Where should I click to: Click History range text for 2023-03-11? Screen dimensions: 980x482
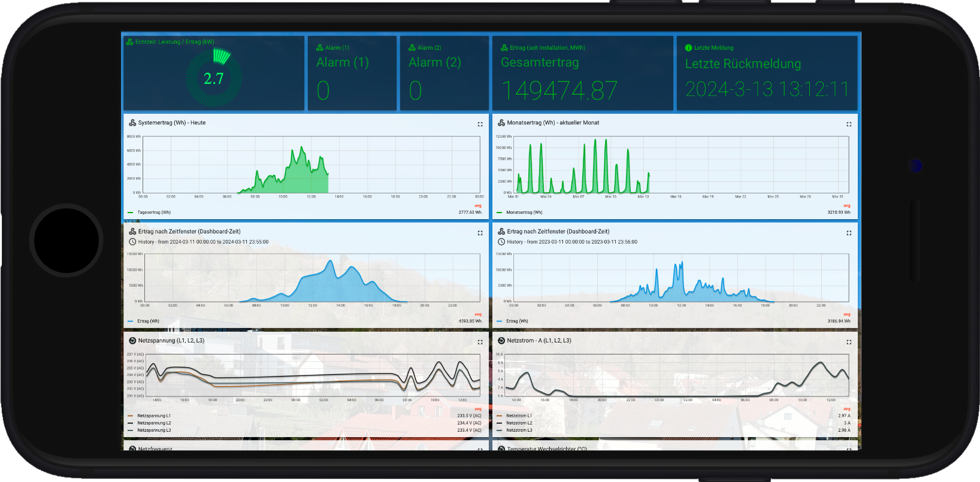tap(572, 242)
